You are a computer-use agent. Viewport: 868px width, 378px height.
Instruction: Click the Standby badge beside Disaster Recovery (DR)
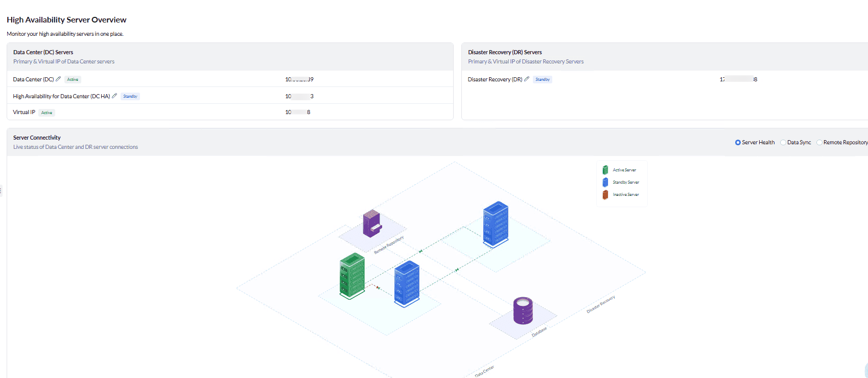pyautogui.click(x=543, y=79)
